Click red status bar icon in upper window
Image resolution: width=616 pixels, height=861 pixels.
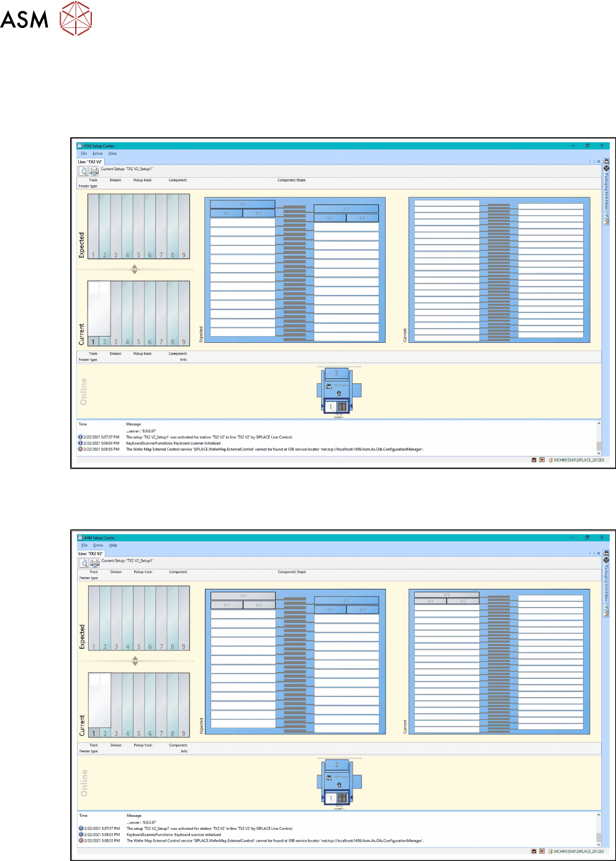542,460
